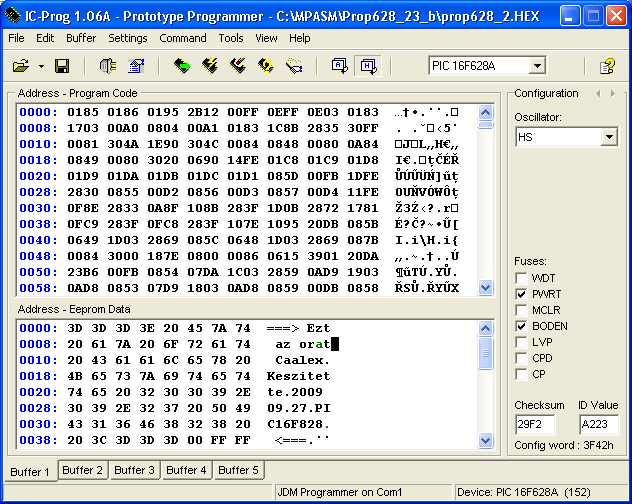
Task: Switch to Buffer 5 tab
Action: [238, 470]
